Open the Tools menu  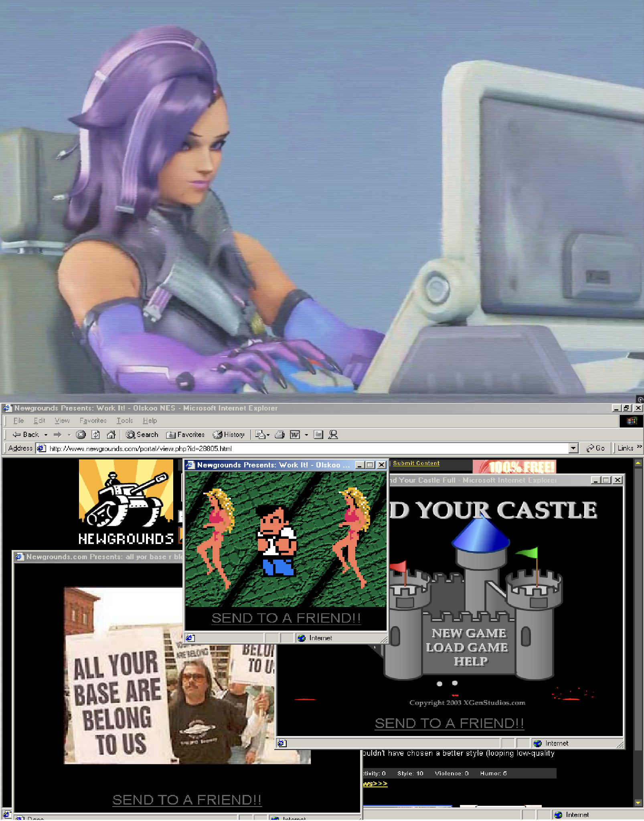125,421
